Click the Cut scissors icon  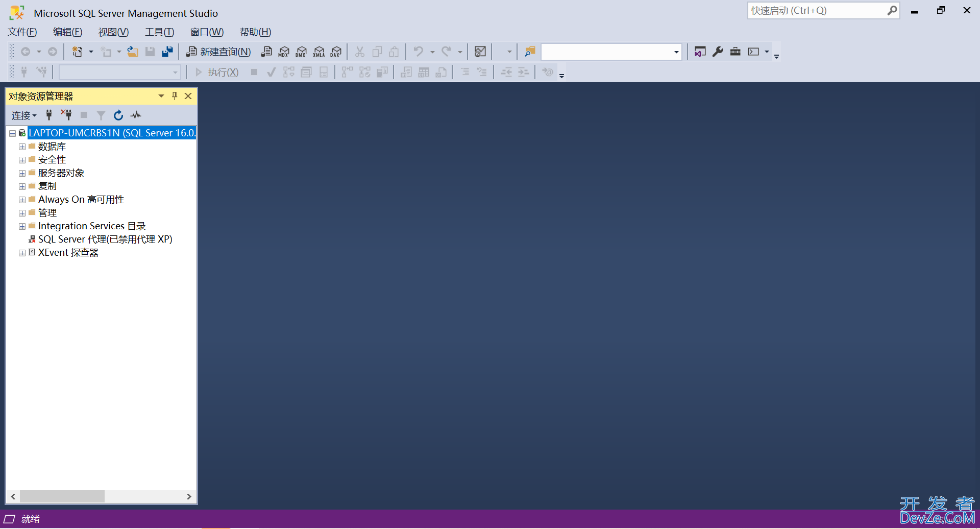click(x=360, y=52)
